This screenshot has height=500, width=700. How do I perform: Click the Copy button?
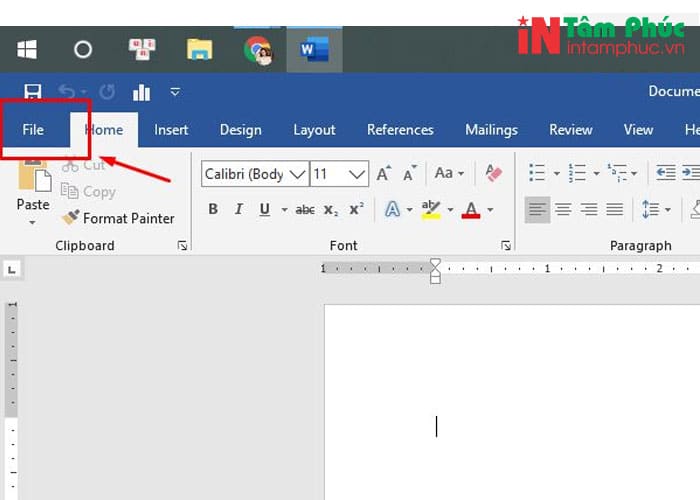[88, 192]
